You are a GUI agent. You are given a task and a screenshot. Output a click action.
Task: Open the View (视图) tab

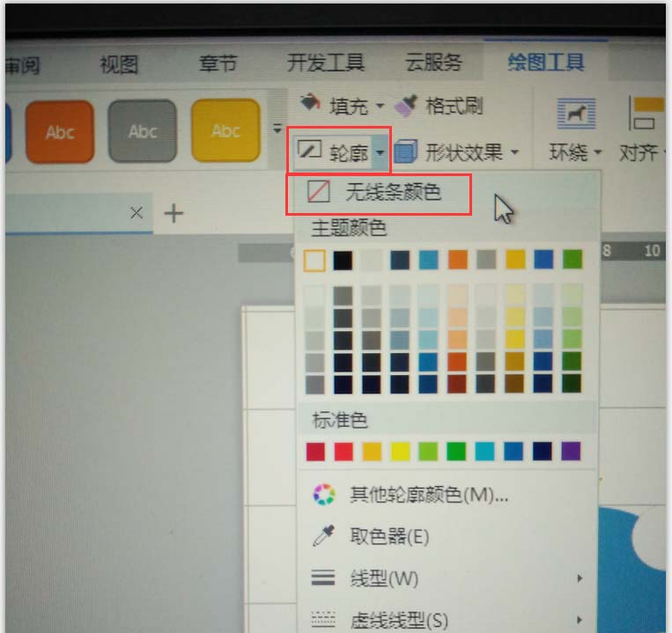(119, 64)
